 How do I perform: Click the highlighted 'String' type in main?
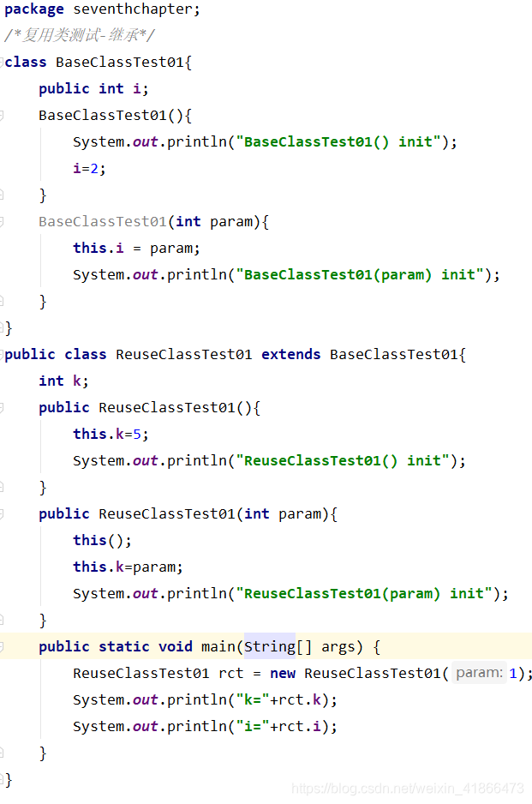tap(270, 646)
